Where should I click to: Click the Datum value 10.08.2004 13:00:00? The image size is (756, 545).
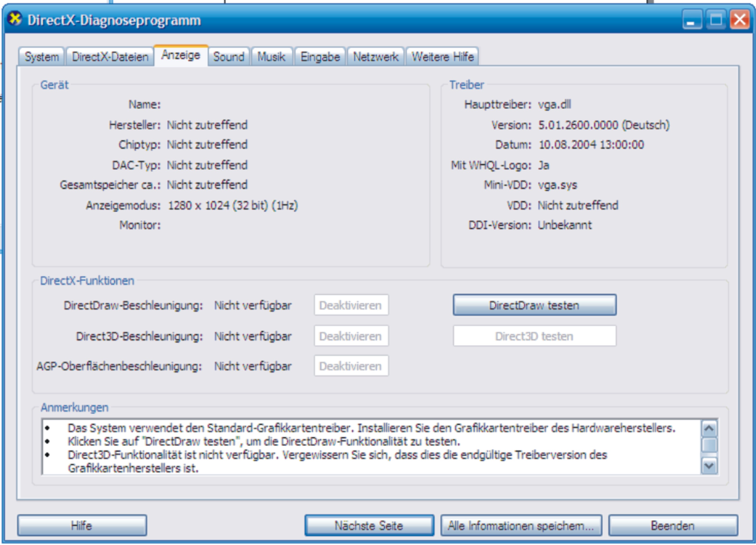coord(591,145)
